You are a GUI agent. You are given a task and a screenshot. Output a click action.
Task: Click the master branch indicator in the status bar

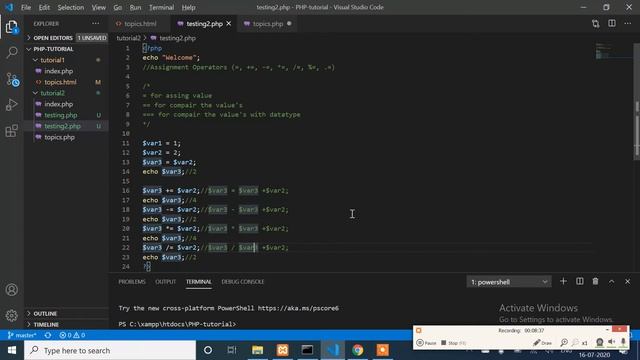tap(22, 335)
